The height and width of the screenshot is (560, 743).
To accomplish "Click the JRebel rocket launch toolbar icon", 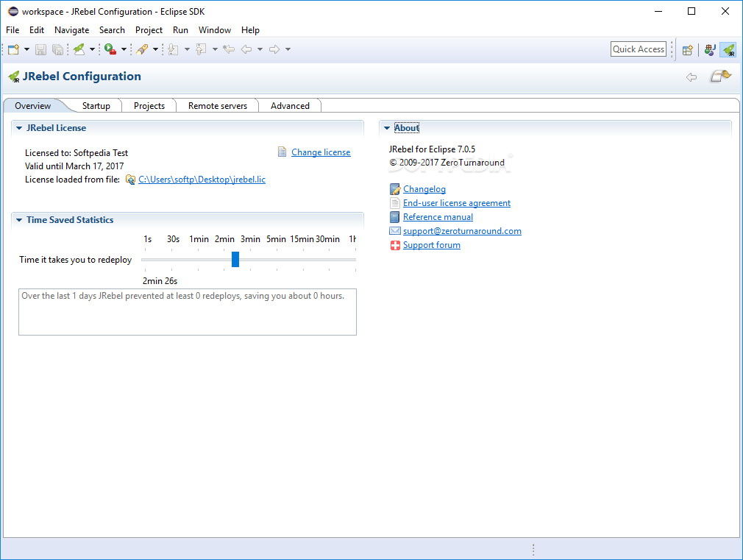I will [x=79, y=49].
